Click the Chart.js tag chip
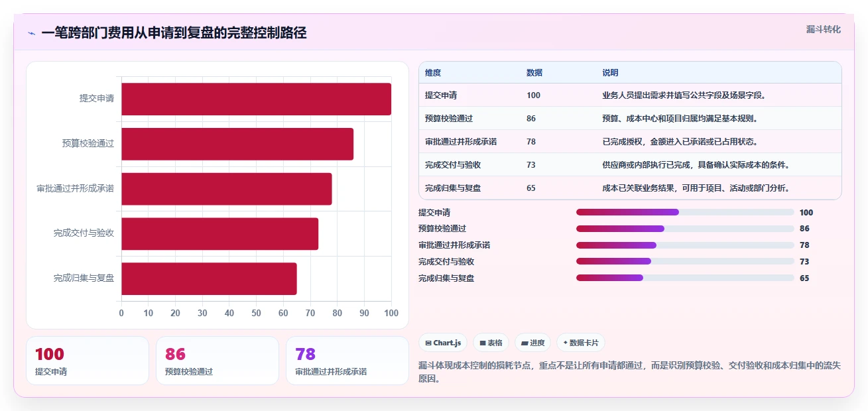Image resolution: width=868 pixels, height=411 pixels. [443, 343]
